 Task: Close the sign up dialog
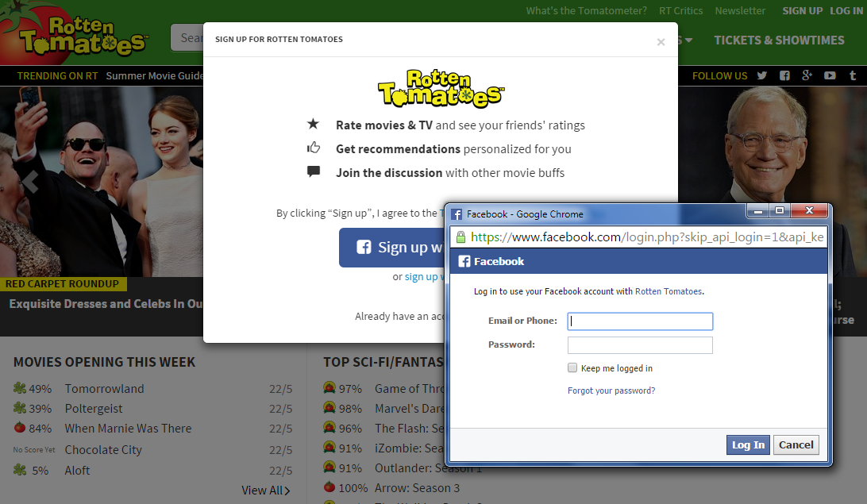point(661,42)
